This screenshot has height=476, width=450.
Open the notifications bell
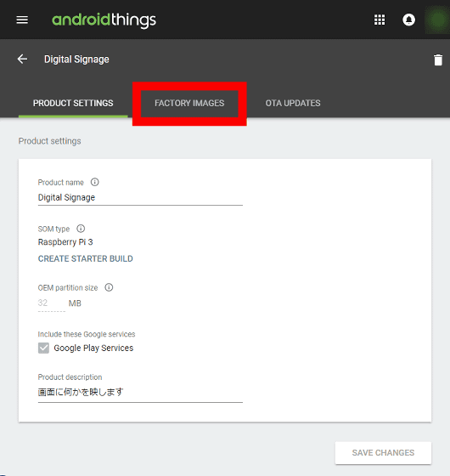click(408, 20)
